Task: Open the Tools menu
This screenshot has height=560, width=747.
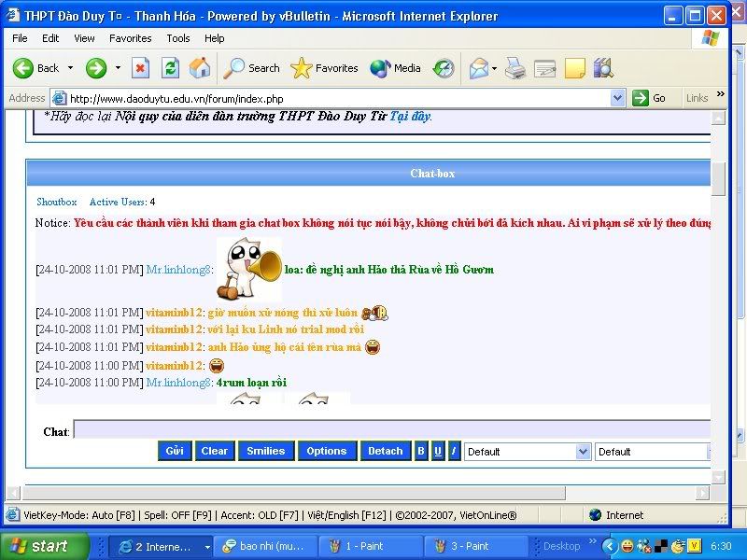Action: click(x=177, y=38)
